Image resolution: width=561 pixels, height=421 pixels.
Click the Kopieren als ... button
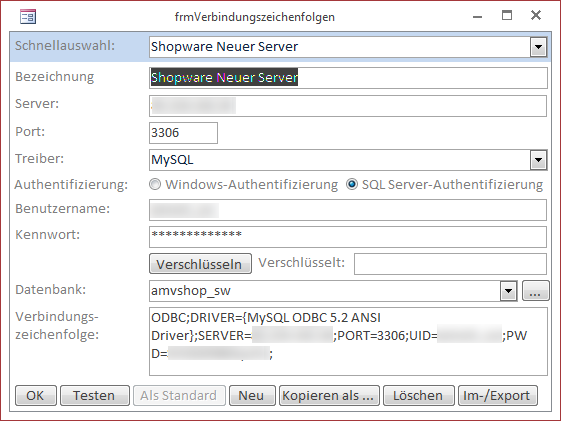coord(329,396)
